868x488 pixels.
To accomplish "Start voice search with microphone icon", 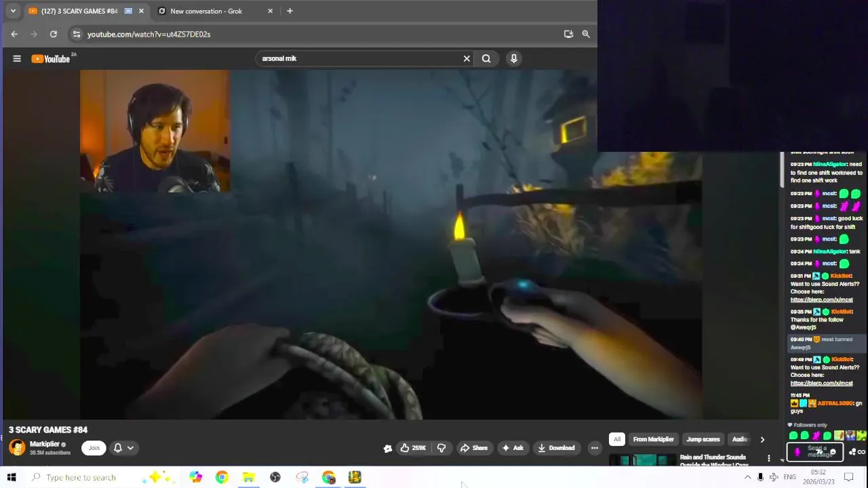I will click(514, 58).
